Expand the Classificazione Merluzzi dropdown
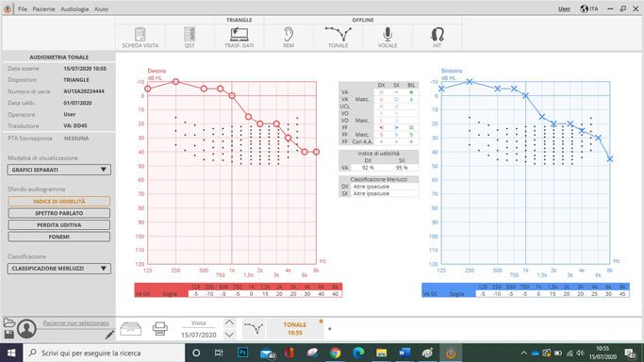The image size is (644, 362). point(59,269)
